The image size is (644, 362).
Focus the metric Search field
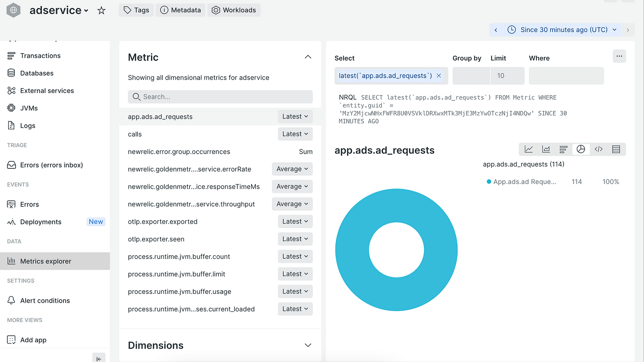click(220, 97)
